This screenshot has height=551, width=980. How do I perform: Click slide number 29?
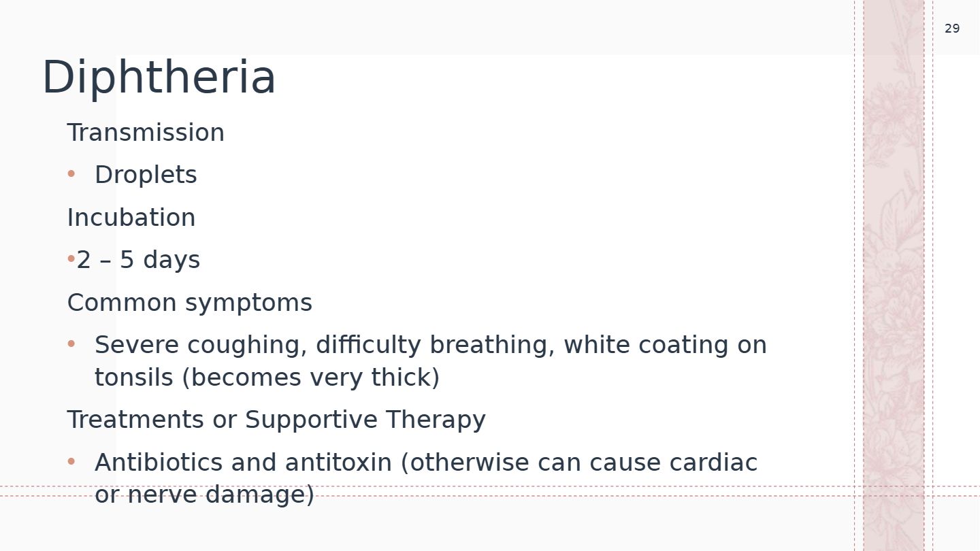click(952, 29)
